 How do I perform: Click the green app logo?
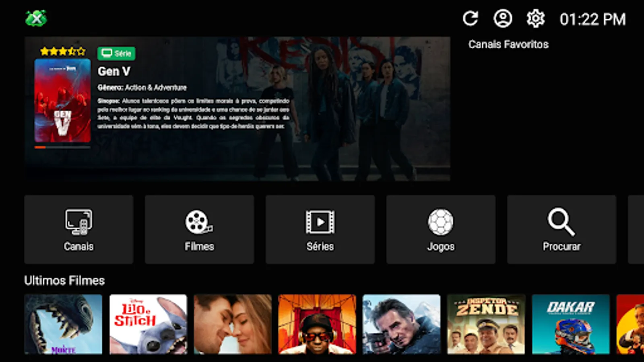click(36, 19)
